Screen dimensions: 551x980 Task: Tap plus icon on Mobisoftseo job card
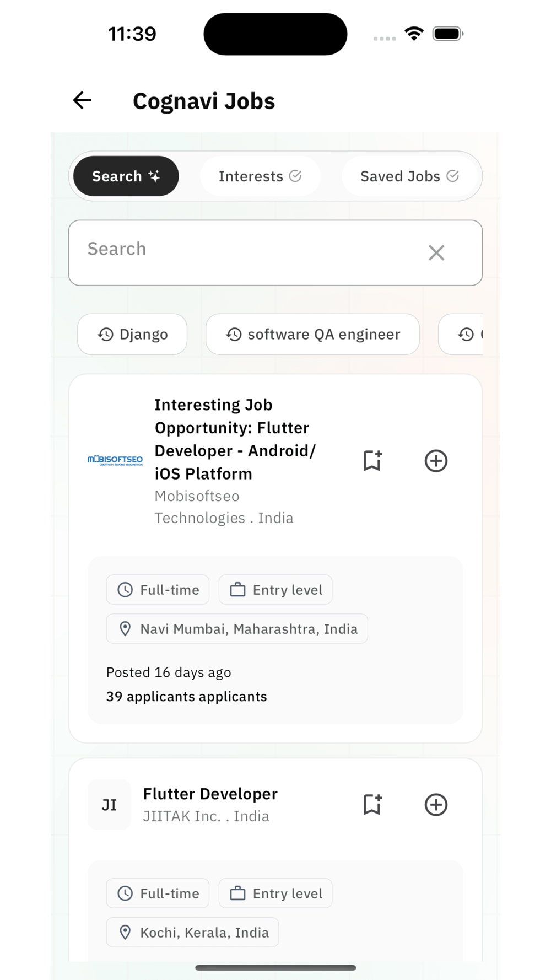pyautogui.click(x=436, y=461)
